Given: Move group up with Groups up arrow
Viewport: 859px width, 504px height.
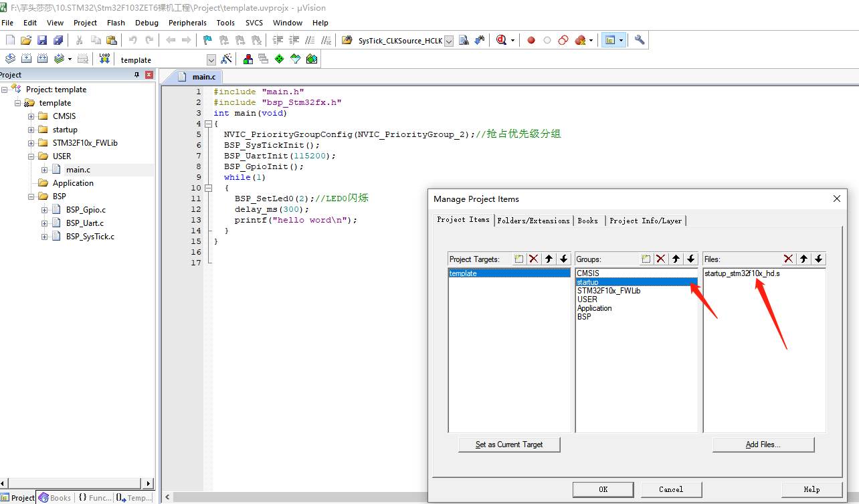Looking at the screenshot, I should pos(676,259).
